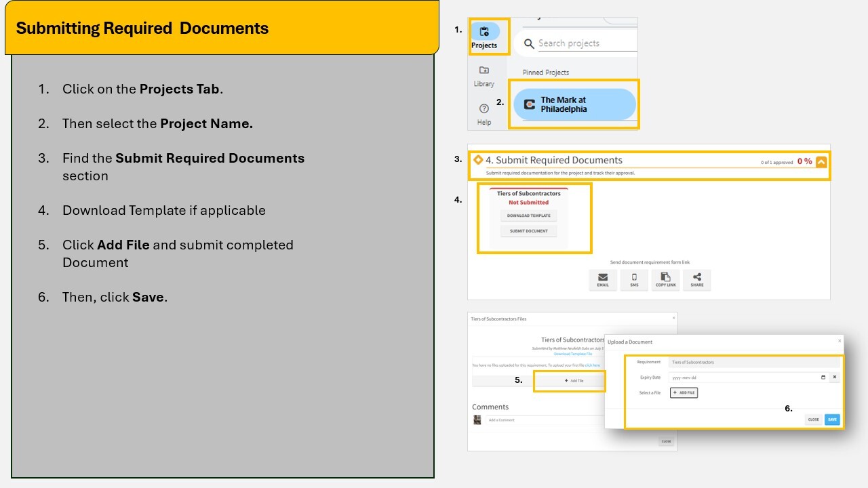Viewport: 868px width, 488px height.
Task: Click the blue Save button
Action: 832,420
